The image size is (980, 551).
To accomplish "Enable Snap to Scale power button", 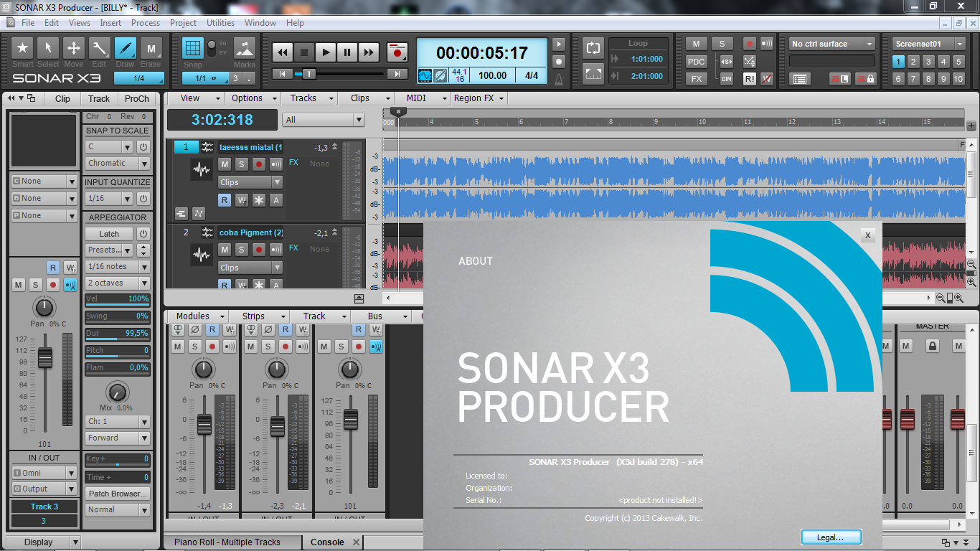I will tap(143, 147).
